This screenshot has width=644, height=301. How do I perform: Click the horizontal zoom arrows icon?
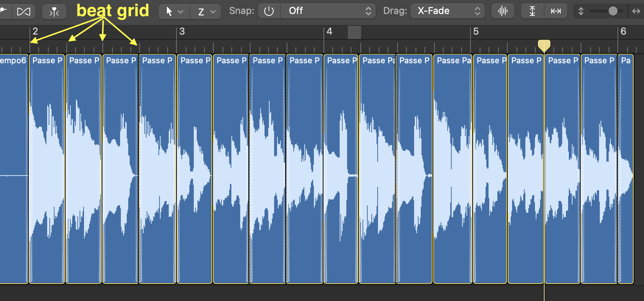pyautogui.click(x=636, y=11)
